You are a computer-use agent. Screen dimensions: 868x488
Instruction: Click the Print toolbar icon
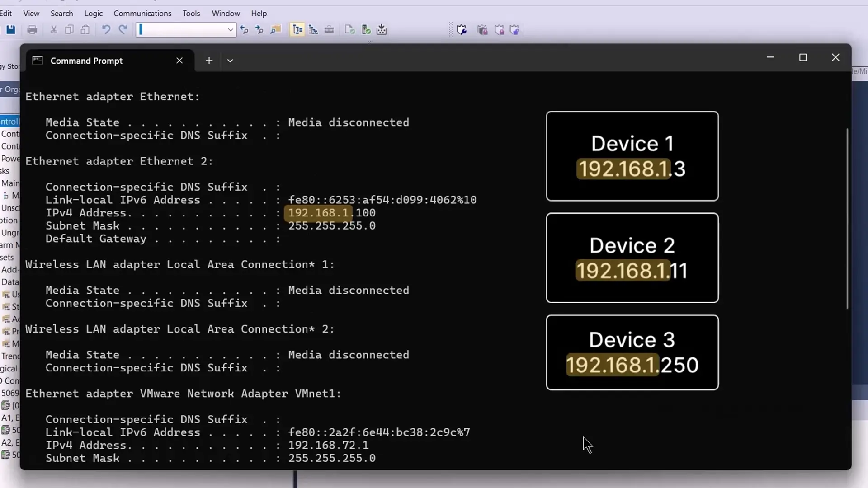tap(32, 30)
